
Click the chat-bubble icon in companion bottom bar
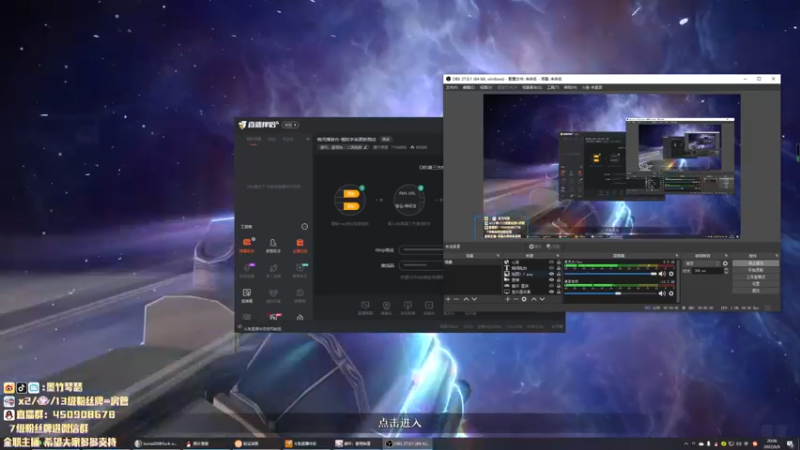coord(365,307)
